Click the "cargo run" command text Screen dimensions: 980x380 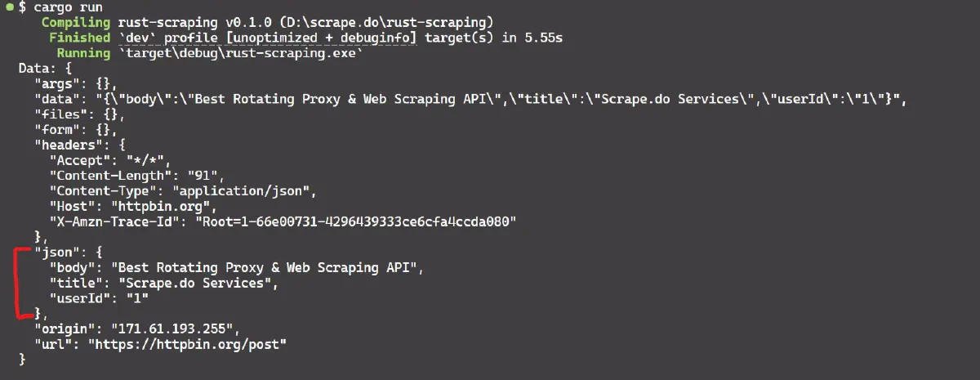(62, 7)
